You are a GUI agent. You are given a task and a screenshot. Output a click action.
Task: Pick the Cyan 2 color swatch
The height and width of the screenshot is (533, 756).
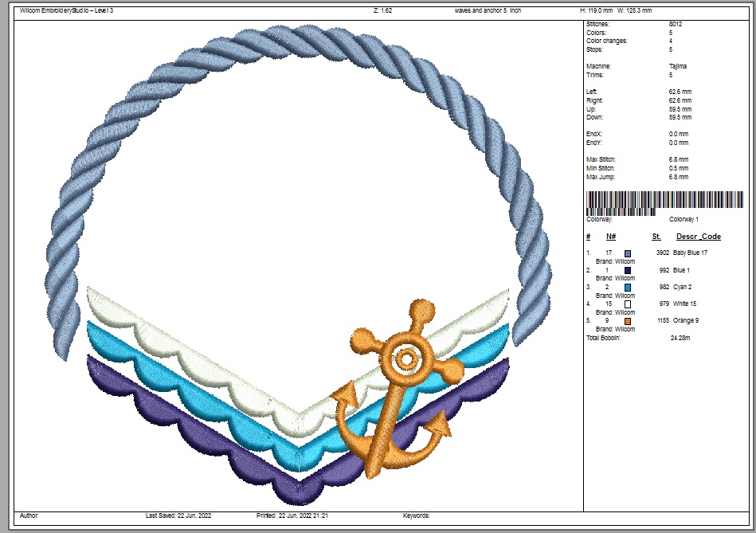click(x=628, y=287)
